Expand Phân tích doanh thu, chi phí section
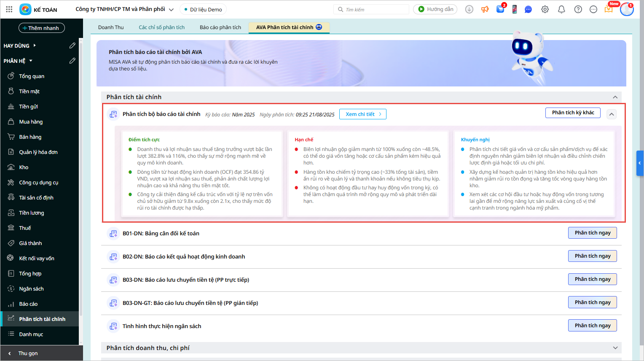The width and height of the screenshot is (644, 361). 615,348
